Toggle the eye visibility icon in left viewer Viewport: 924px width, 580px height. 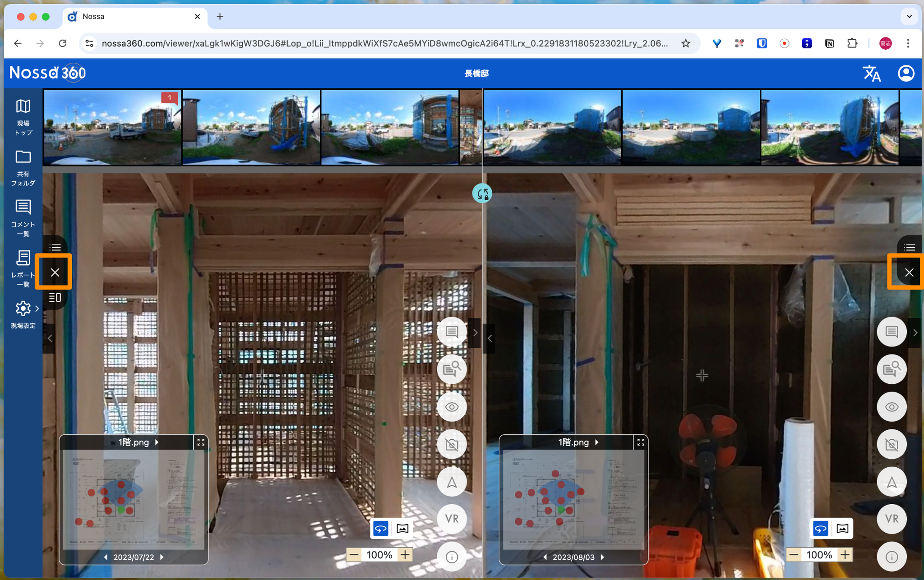click(452, 407)
